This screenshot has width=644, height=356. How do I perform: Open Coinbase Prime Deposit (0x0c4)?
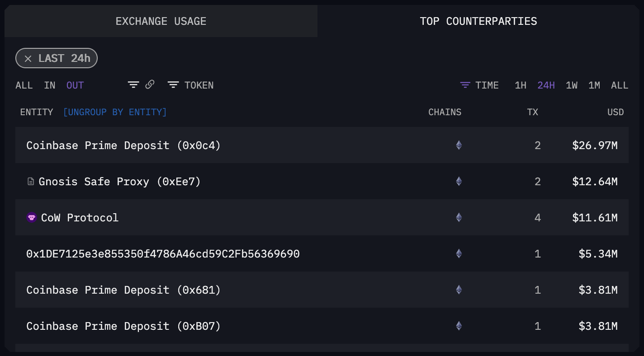123,145
